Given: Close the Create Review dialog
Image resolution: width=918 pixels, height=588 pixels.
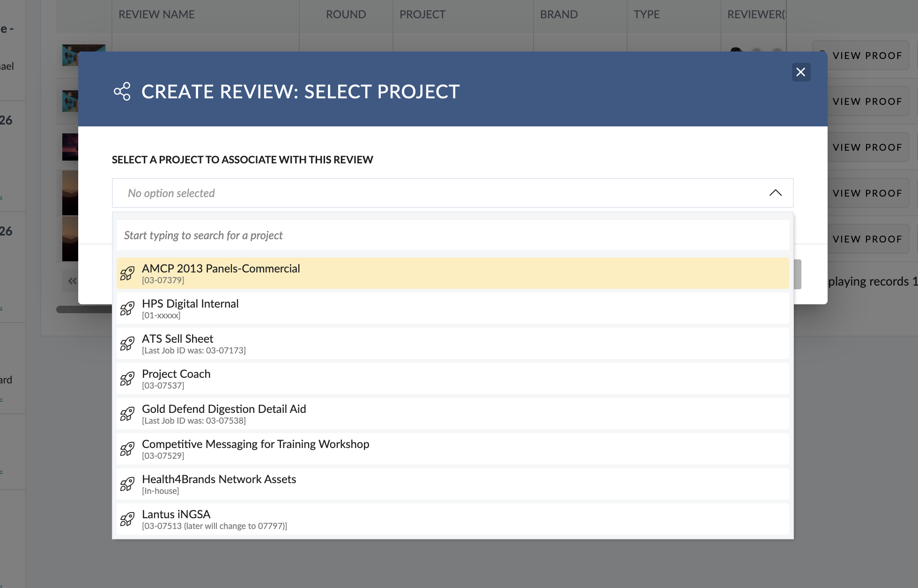Looking at the screenshot, I should coord(801,72).
